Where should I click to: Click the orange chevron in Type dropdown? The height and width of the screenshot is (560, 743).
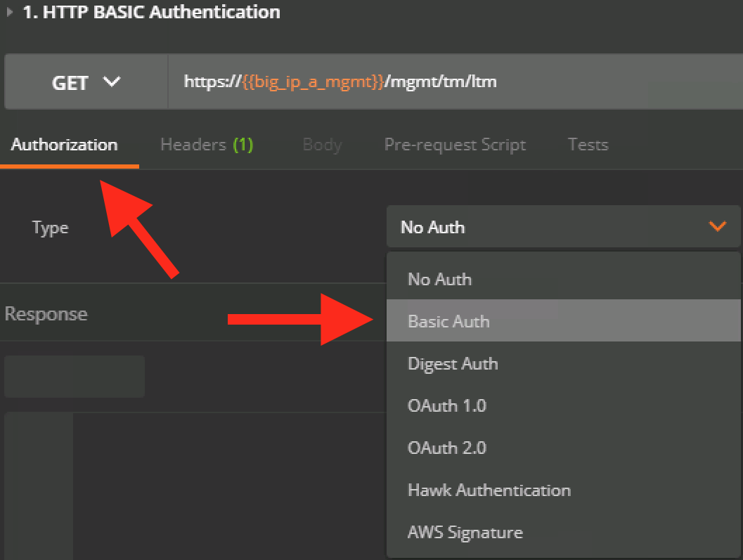(718, 226)
